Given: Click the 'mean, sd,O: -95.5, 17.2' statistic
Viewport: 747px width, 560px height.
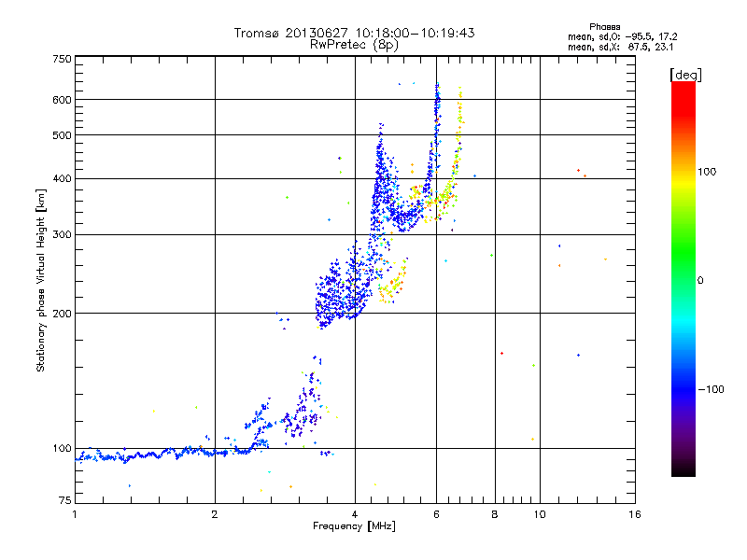Looking at the screenshot, I should 622,36.
